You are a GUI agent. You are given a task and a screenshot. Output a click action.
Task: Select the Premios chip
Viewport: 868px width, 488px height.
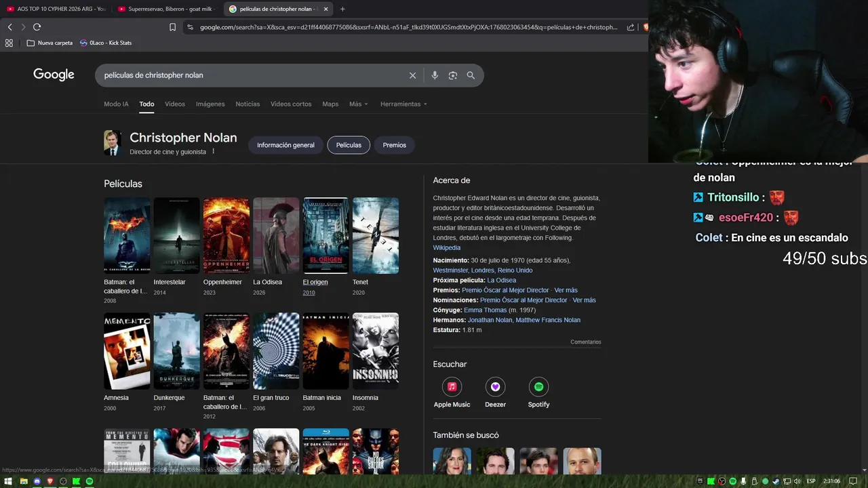pos(394,145)
